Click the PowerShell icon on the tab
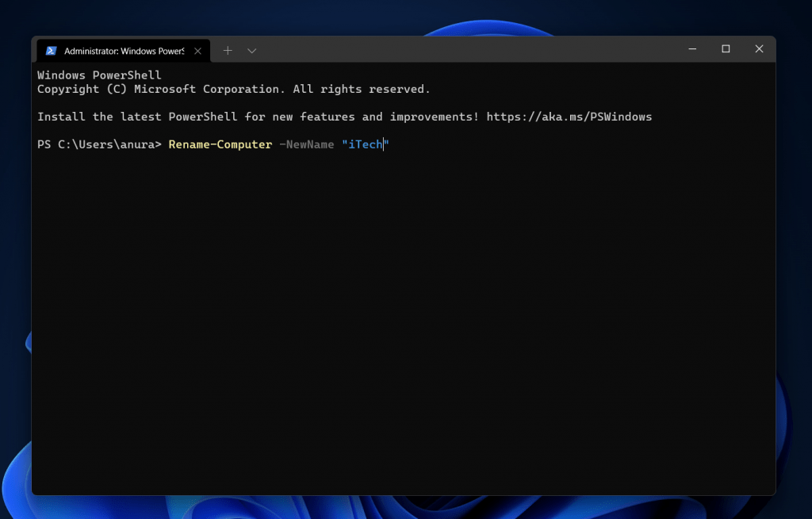Screen dimensions: 812x519 pos(51,50)
